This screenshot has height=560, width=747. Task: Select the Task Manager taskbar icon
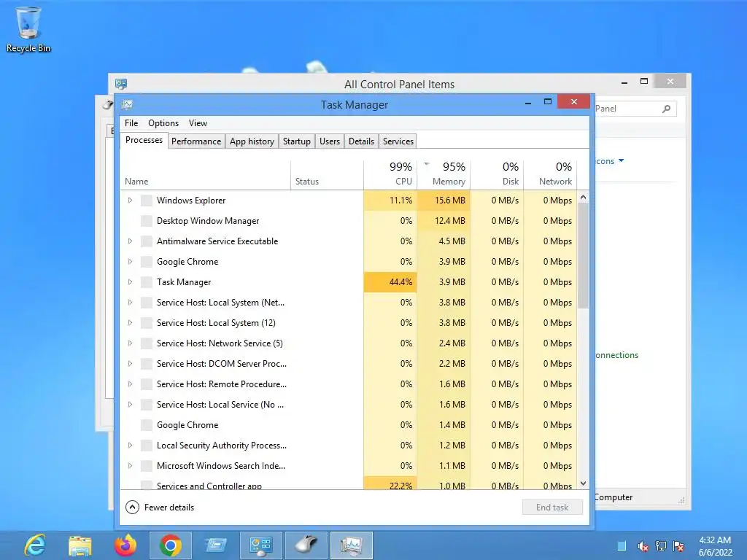tap(351, 545)
